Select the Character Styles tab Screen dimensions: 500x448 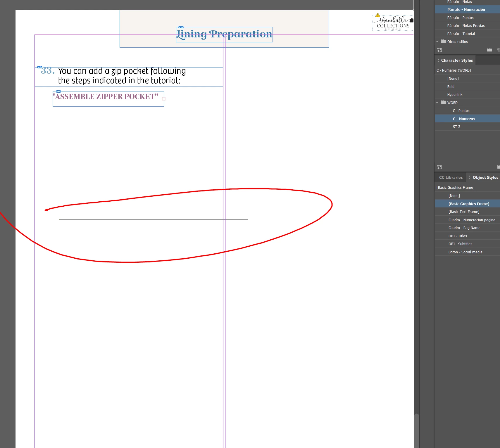(457, 60)
